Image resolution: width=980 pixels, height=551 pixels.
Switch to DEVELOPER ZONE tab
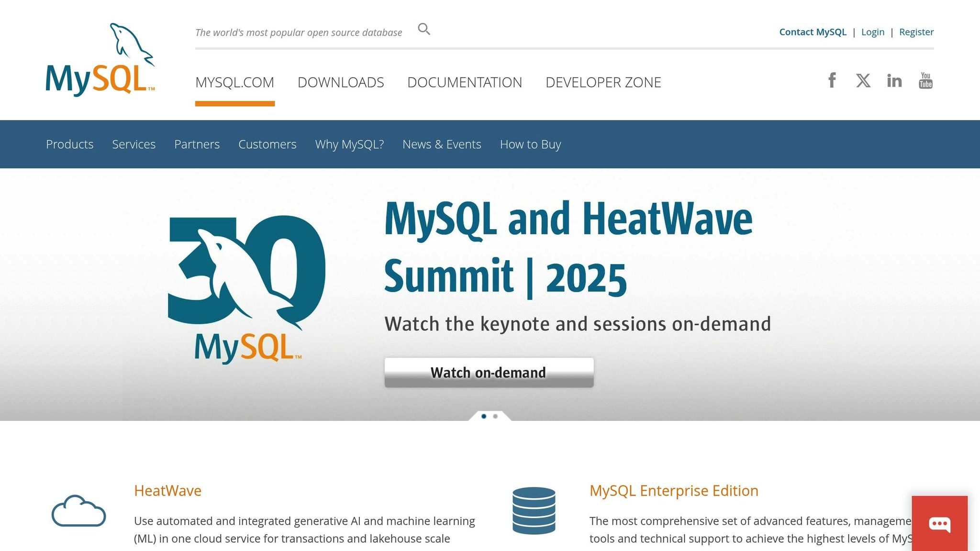[x=603, y=82]
